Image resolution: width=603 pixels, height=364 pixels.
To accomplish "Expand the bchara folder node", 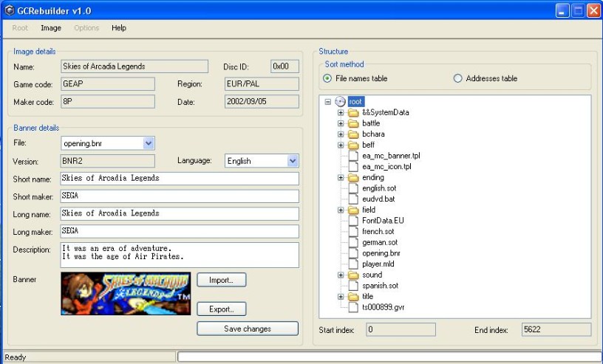I will tap(341, 134).
